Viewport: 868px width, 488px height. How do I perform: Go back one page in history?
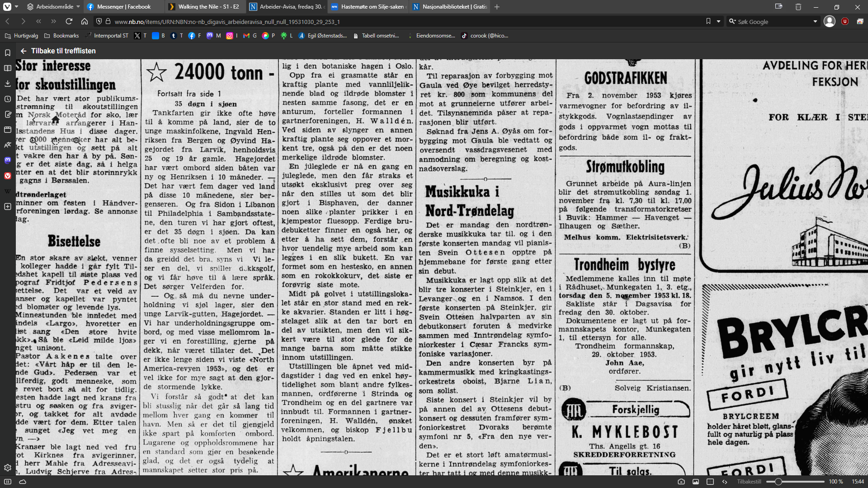point(8,21)
